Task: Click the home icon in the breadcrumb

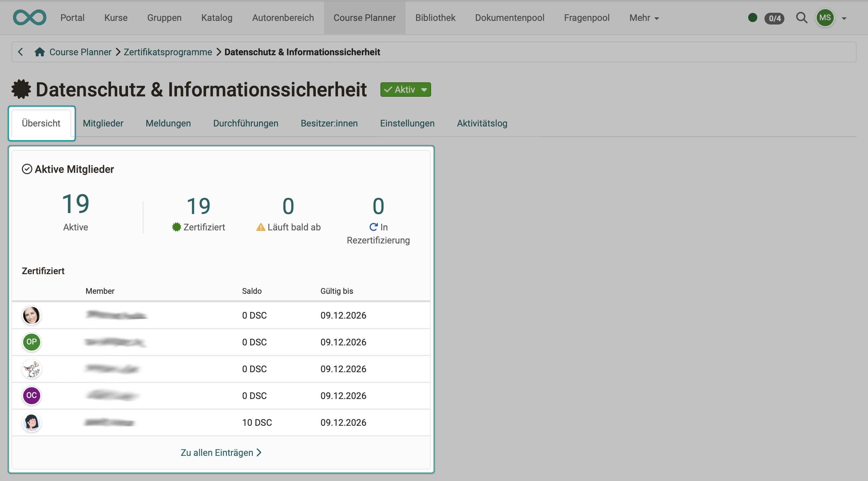Action: pos(40,52)
